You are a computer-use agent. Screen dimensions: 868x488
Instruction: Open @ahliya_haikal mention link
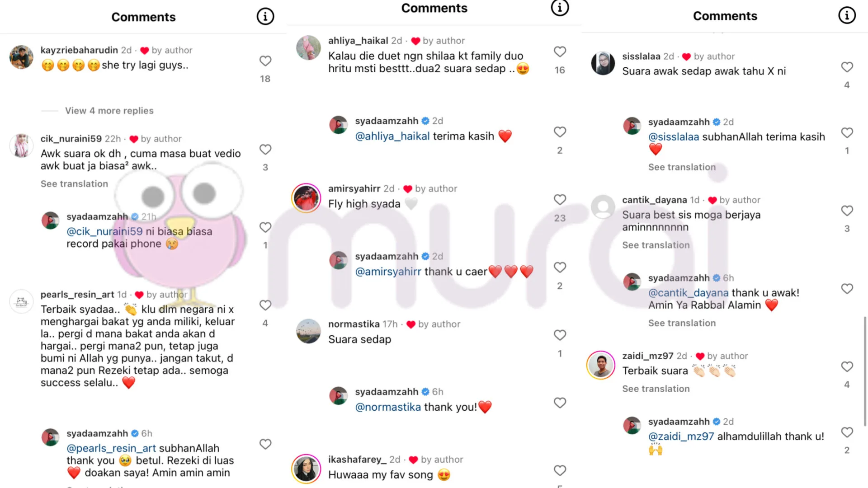(392, 136)
